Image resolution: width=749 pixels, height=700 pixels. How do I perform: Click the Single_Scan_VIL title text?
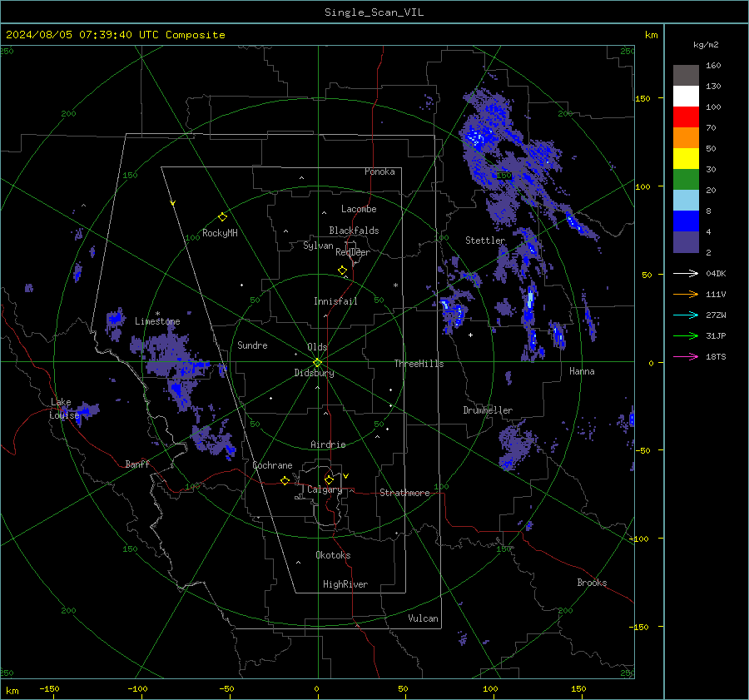click(374, 12)
